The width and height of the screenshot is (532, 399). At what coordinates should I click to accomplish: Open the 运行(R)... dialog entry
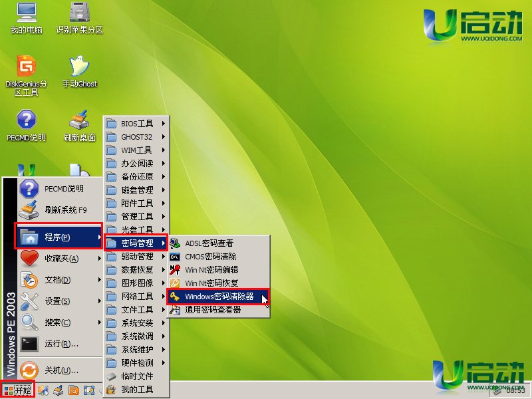60,344
